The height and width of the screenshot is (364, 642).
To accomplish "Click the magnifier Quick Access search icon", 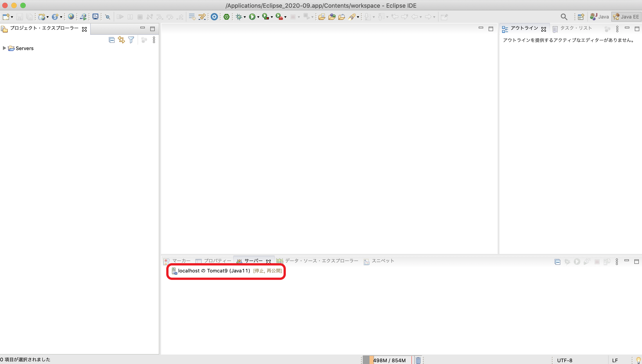I will 564,17.
